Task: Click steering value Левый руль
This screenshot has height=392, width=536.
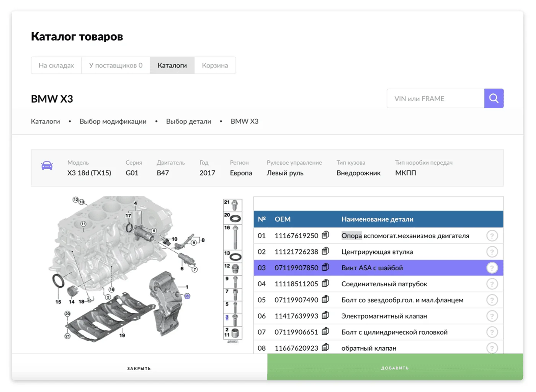Action: coord(285,173)
